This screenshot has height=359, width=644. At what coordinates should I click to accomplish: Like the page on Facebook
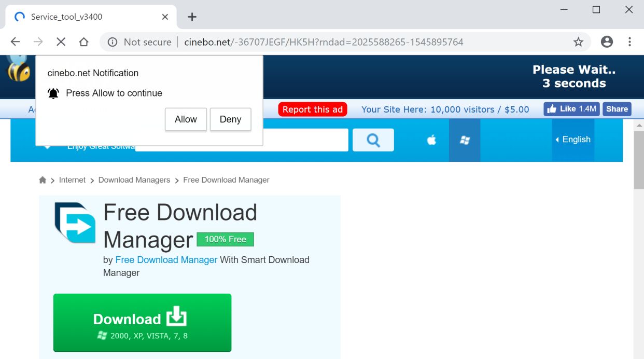571,109
